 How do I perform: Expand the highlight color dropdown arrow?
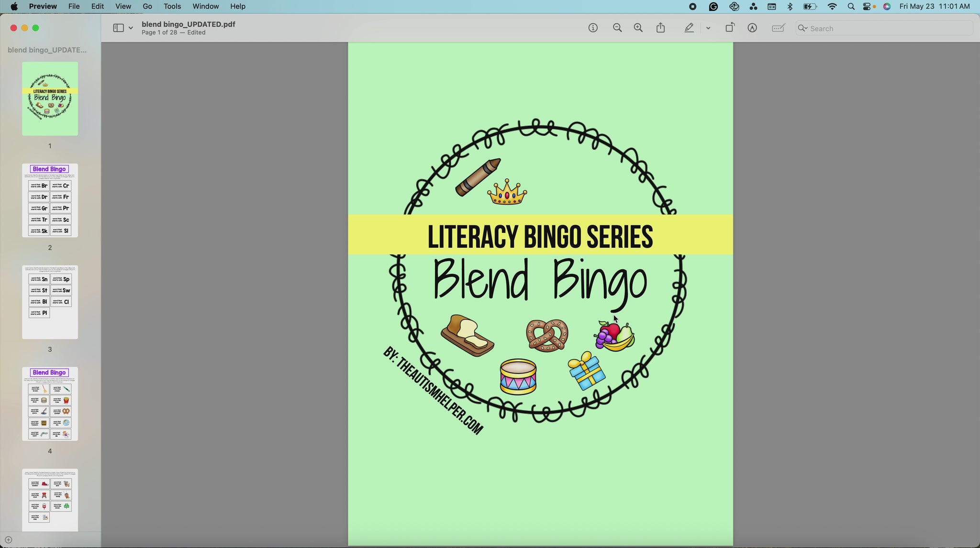(708, 28)
